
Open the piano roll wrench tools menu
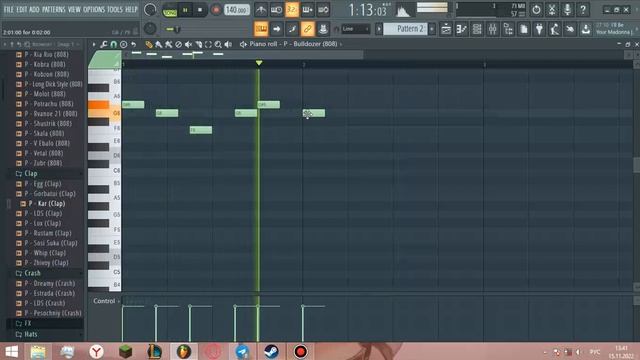(x=104, y=44)
